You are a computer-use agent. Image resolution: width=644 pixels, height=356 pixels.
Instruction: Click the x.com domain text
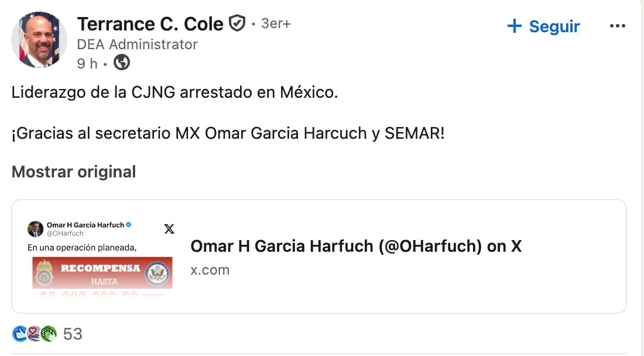tap(210, 270)
